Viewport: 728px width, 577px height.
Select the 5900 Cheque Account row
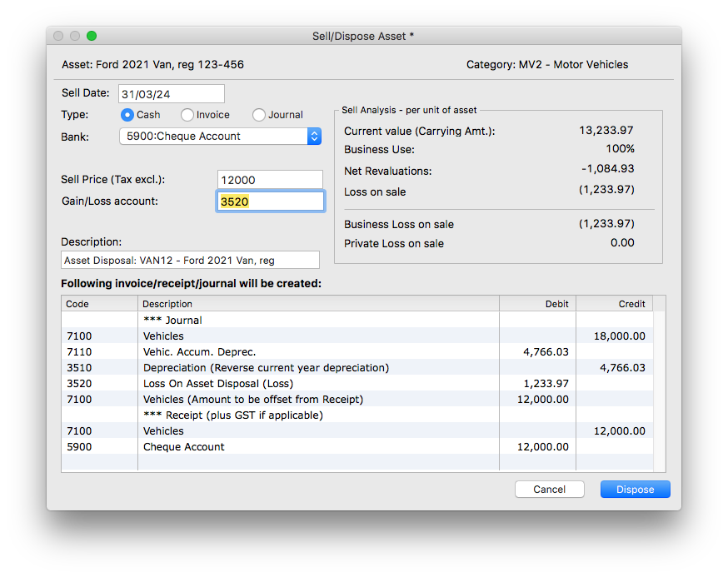357,446
